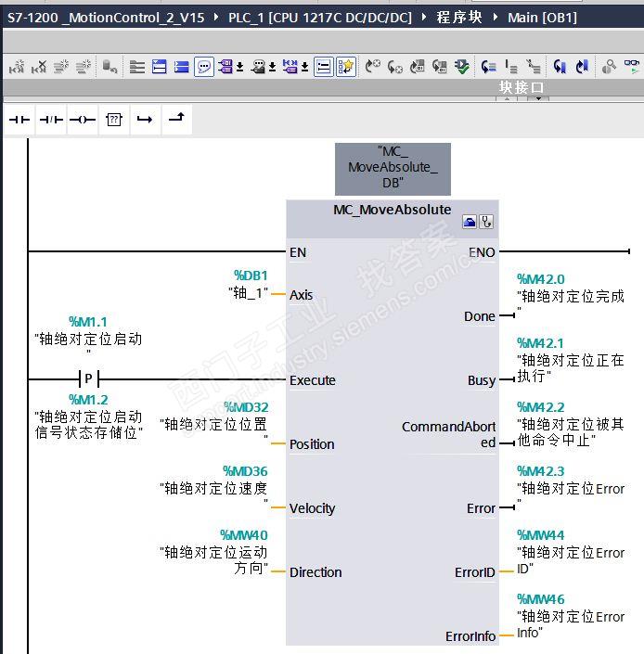Click %M42.0 Done output operand

[x=541, y=279]
